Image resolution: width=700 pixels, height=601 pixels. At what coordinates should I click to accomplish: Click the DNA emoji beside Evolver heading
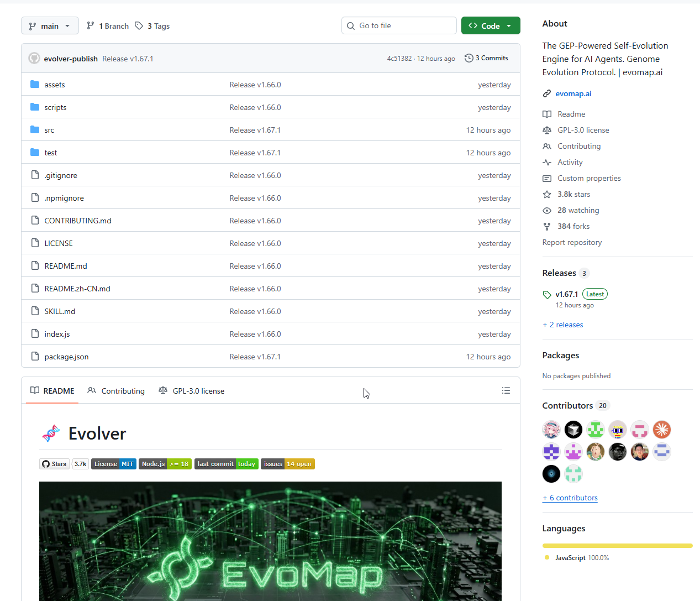pyautogui.click(x=51, y=433)
